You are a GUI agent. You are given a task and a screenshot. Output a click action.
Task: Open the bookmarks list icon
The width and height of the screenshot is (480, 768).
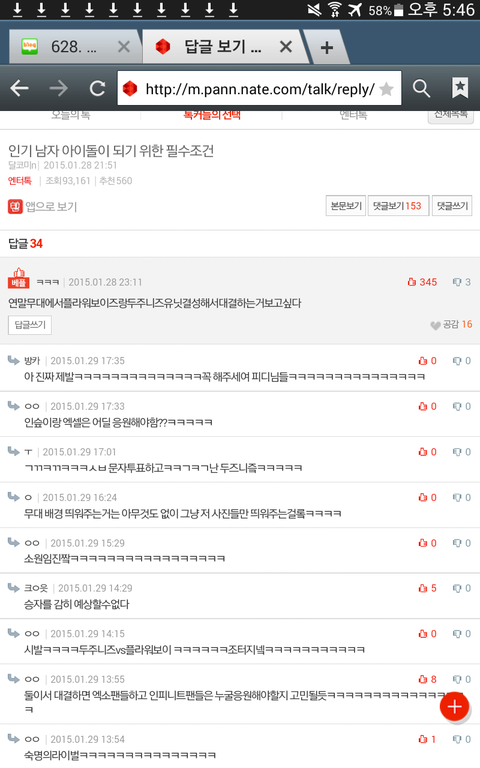(459, 88)
